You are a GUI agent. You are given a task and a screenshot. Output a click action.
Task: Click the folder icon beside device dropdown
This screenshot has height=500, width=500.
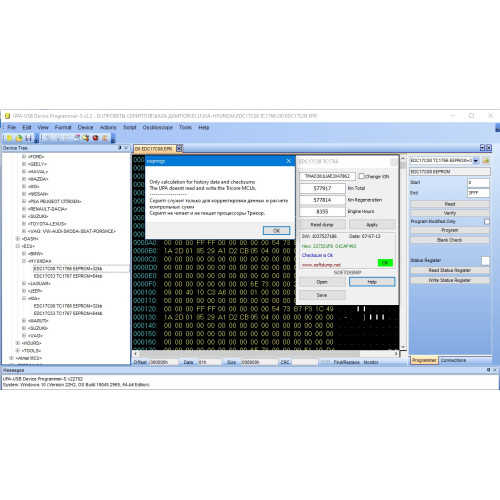coord(486,161)
